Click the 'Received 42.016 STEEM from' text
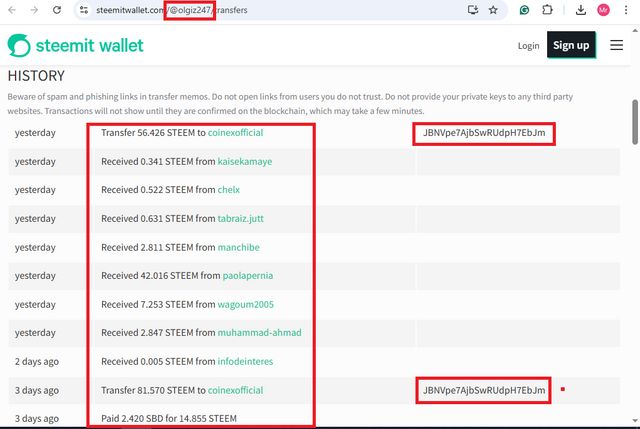The image size is (640, 429). (160, 276)
